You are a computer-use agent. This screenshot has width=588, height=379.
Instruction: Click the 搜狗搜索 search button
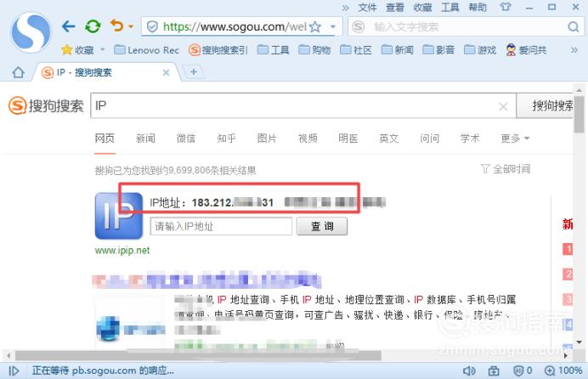[x=545, y=105]
